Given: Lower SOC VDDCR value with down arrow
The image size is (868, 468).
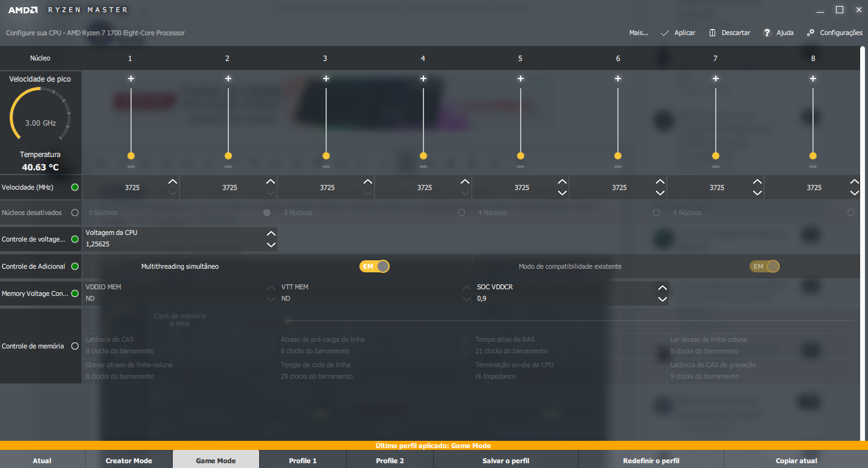Looking at the screenshot, I should (663, 299).
